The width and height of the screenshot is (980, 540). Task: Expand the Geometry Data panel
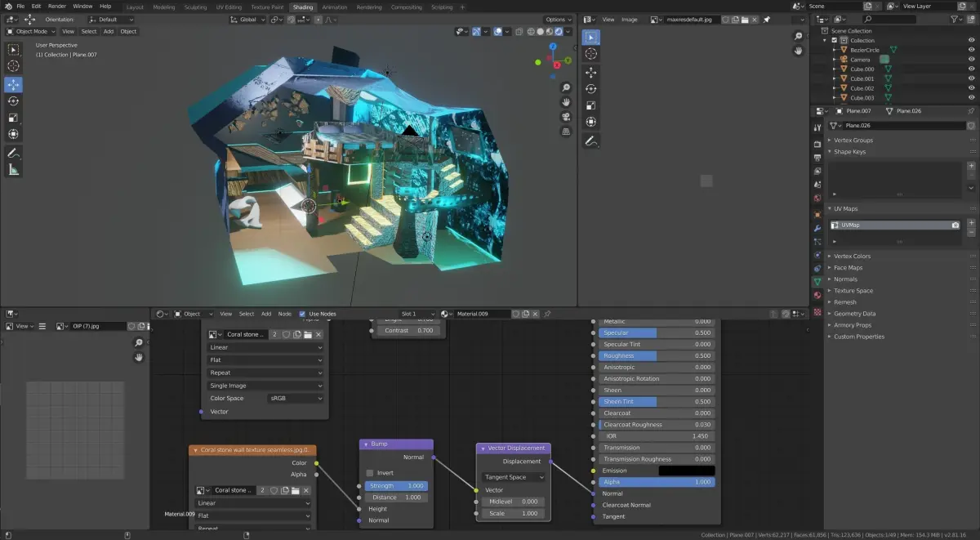[x=854, y=314]
